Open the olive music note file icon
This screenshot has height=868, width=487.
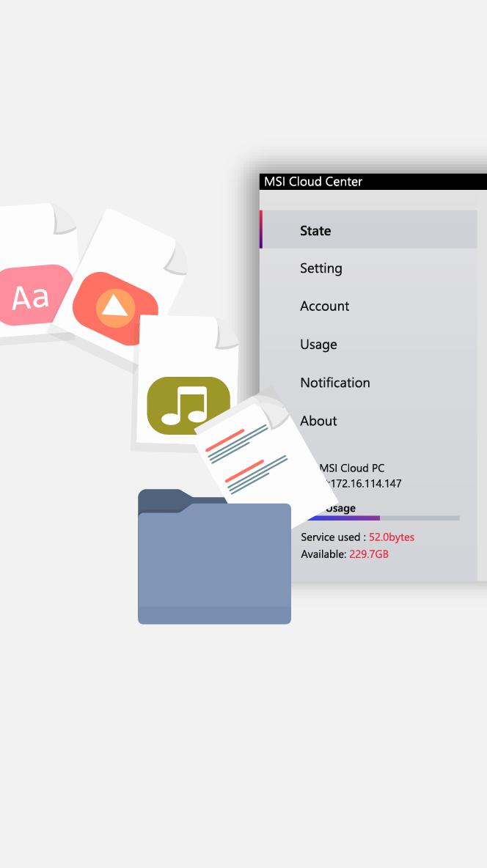[x=188, y=405]
